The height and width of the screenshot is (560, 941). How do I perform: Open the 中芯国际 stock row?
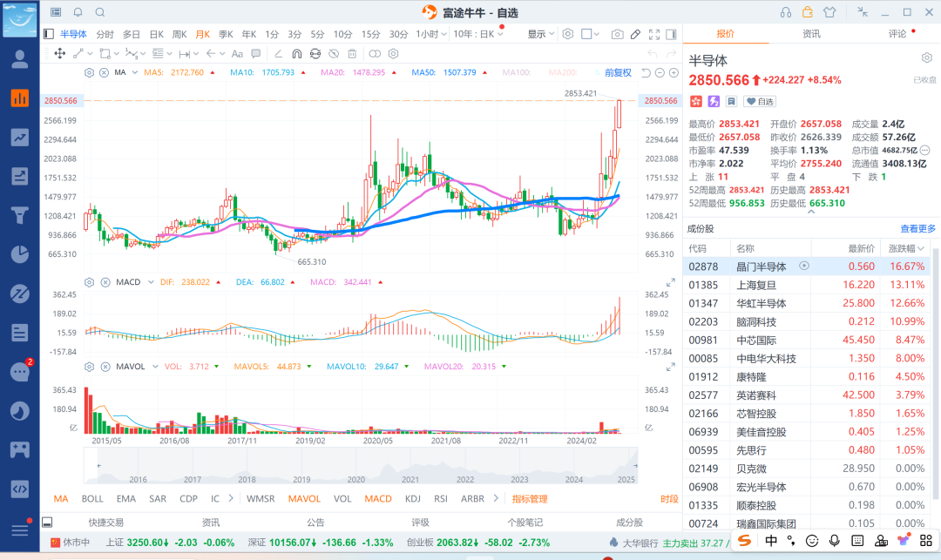coord(807,340)
